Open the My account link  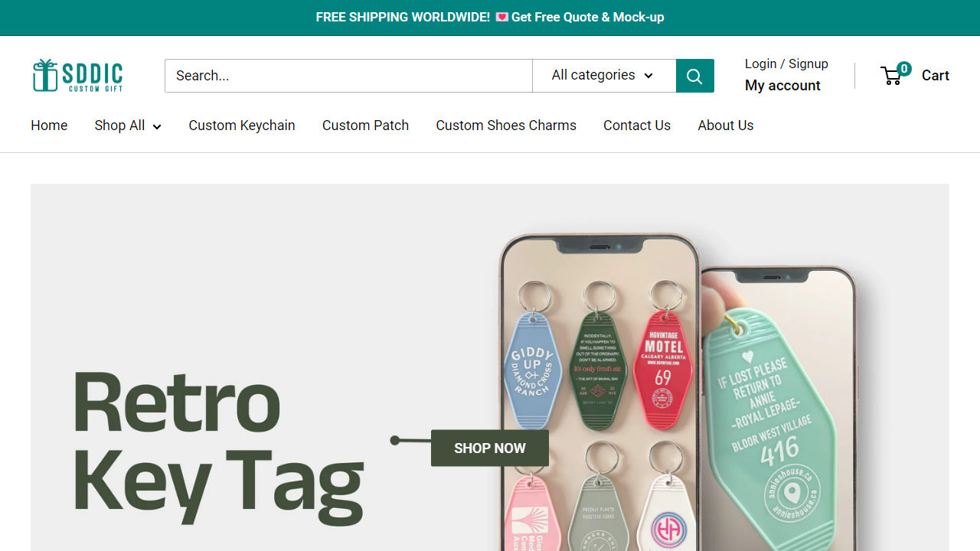(x=782, y=86)
